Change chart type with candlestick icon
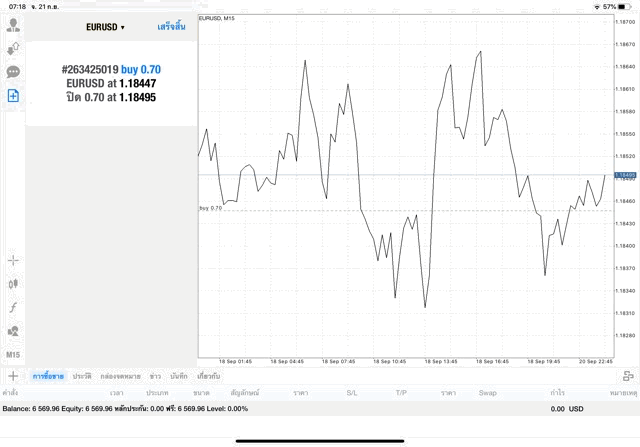Screen dimensions: 640x447 (x=13, y=283)
